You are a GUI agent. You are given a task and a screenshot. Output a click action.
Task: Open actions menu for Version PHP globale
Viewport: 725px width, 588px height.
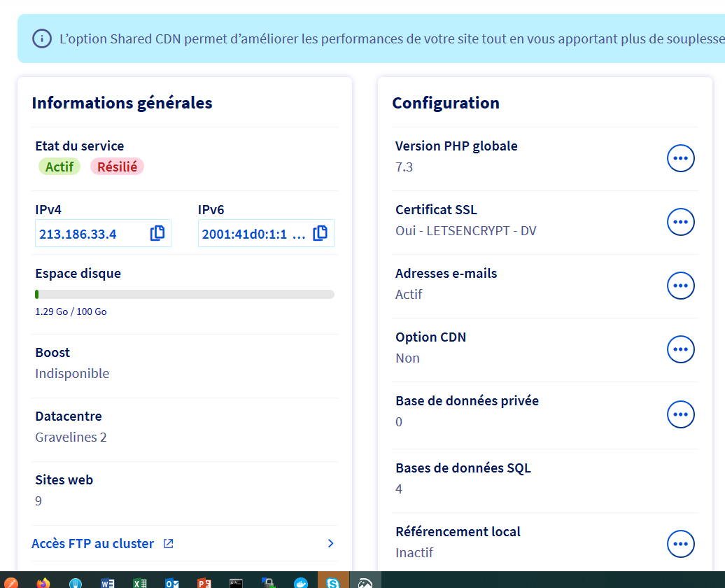pos(680,158)
